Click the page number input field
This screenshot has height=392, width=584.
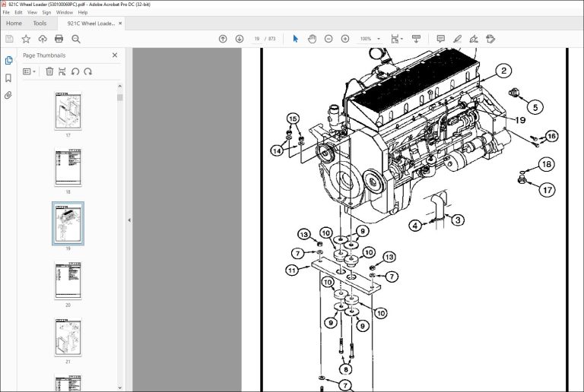(257, 39)
